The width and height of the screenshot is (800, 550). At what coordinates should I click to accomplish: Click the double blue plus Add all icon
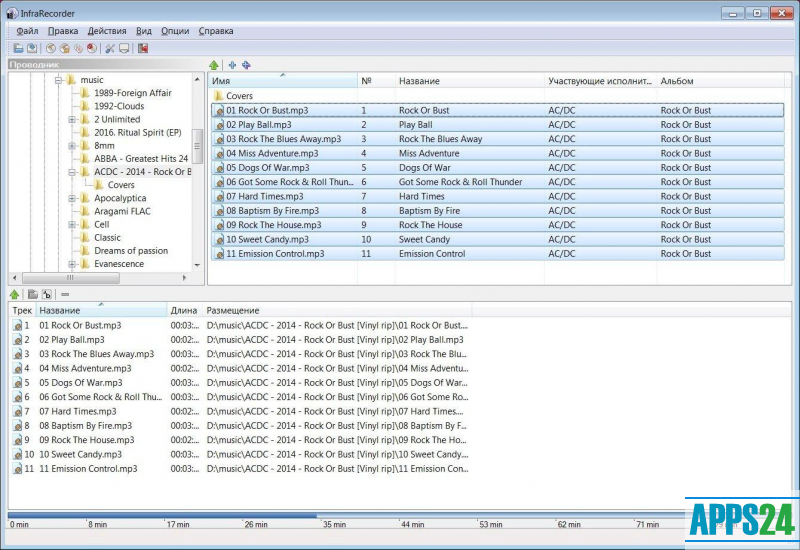(246, 65)
